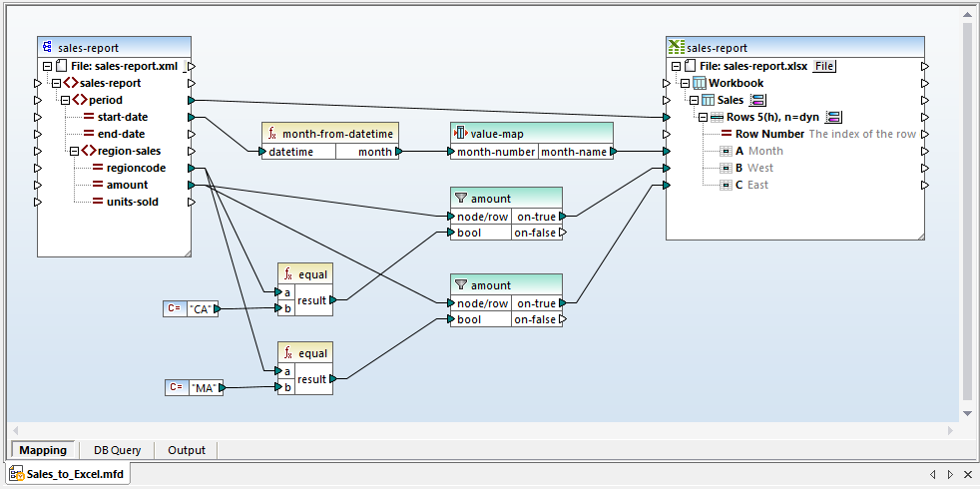Collapse the region-sales node
980x489 pixels.
pos(73,151)
